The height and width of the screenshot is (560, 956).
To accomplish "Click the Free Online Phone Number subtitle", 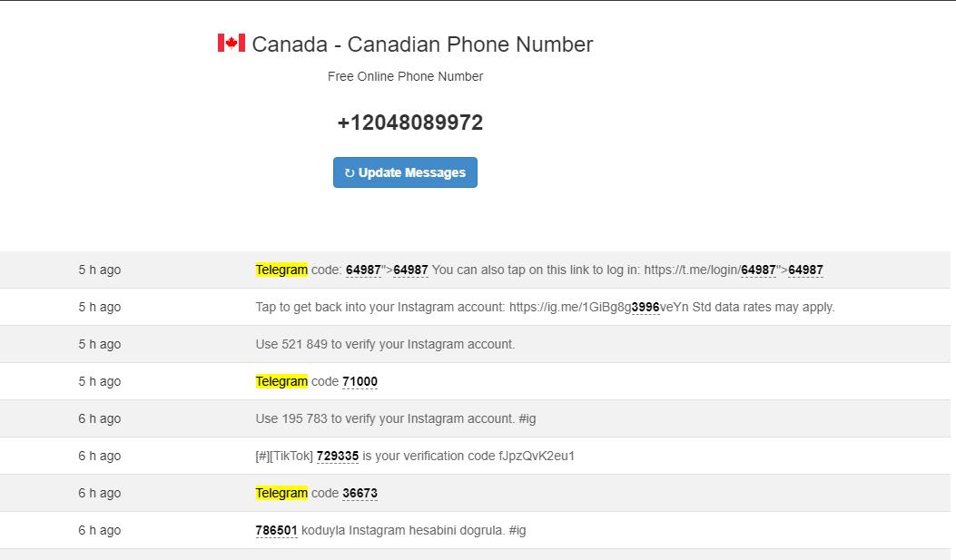I will pyautogui.click(x=405, y=76).
